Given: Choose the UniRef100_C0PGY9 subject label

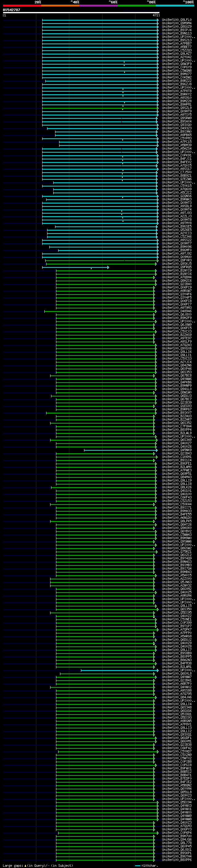Looking at the screenshot, I should (x=177, y=67).
